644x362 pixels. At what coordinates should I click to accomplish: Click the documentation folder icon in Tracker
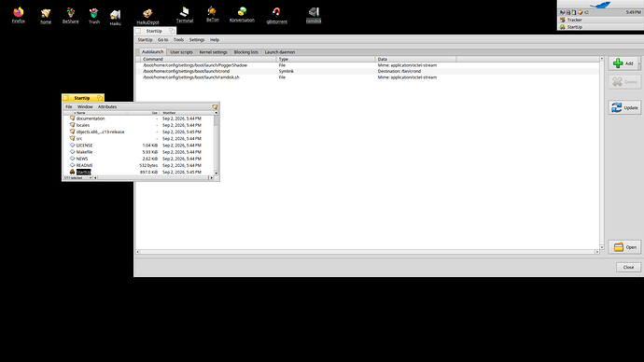(72, 118)
